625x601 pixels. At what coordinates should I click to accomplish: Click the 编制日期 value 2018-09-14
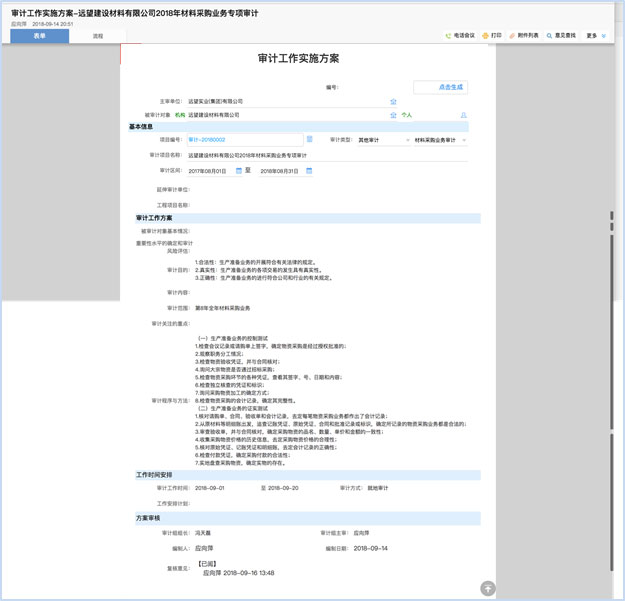tap(371, 548)
